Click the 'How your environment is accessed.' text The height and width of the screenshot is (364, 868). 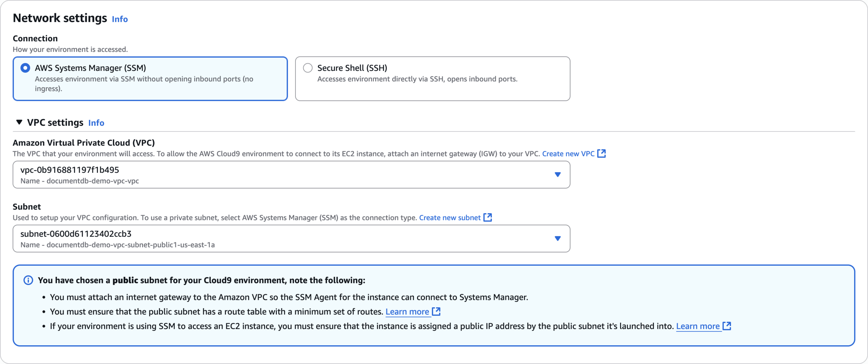click(70, 49)
